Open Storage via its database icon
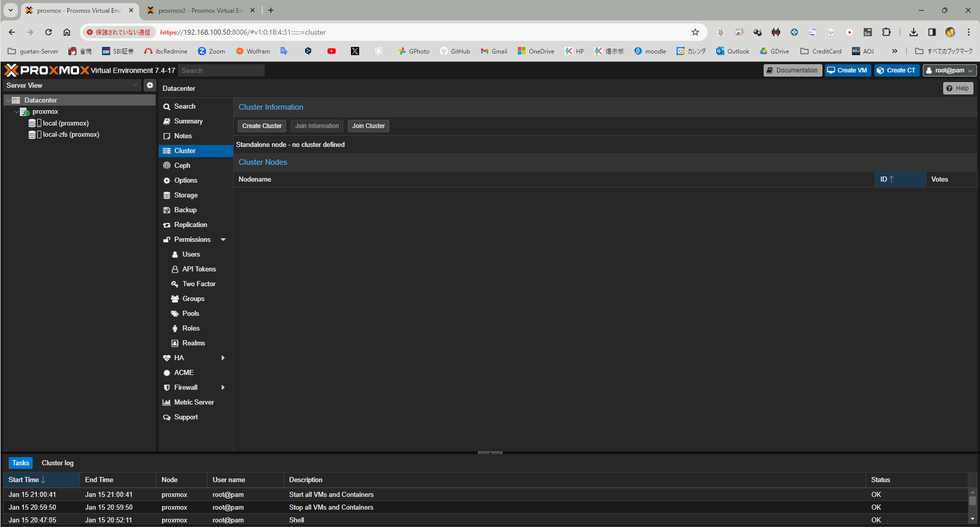This screenshot has height=527, width=980. coord(167,195)
